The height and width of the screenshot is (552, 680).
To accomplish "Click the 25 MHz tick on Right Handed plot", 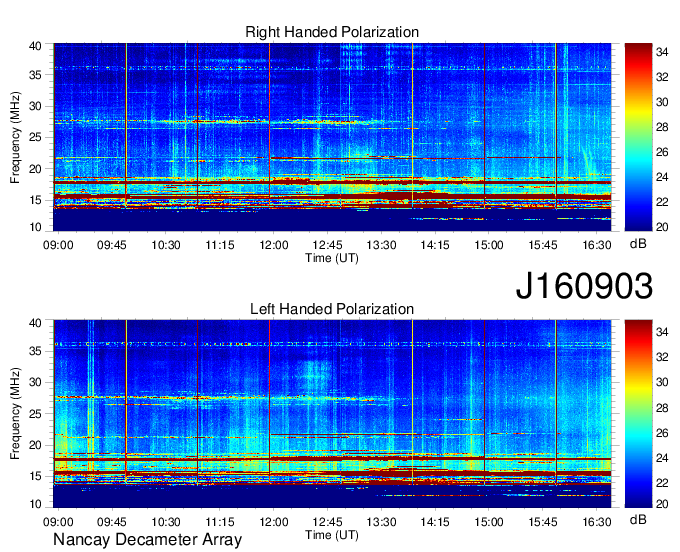I will click(x=36, y=137).
